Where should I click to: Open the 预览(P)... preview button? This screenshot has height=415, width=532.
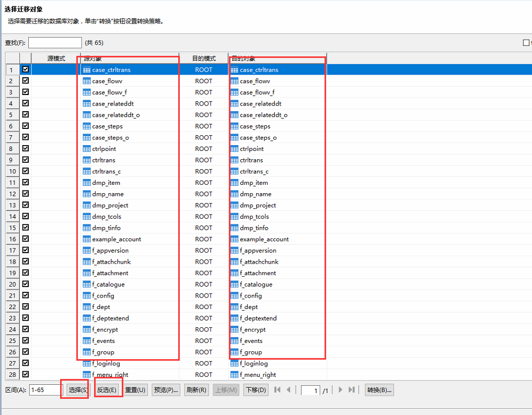point(166,390)
